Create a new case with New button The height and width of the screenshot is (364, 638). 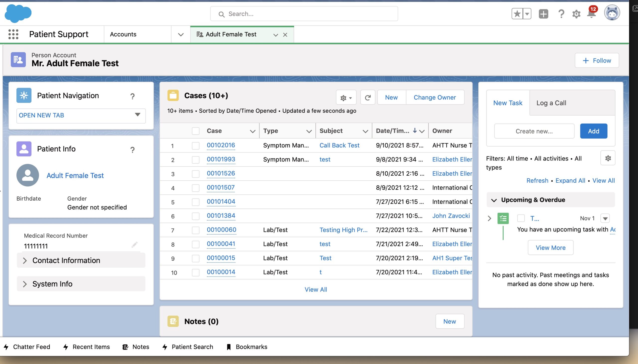(392, 97)
